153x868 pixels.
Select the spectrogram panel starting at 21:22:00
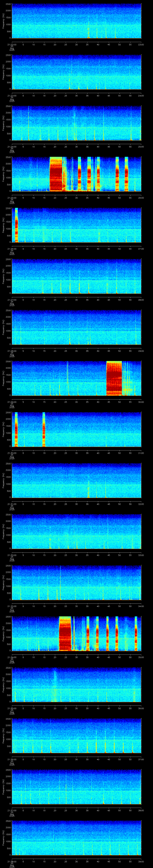(76, 21)
